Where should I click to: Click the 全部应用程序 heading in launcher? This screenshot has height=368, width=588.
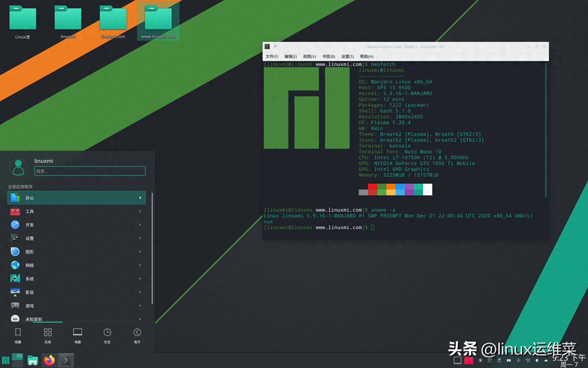(20, 187)
